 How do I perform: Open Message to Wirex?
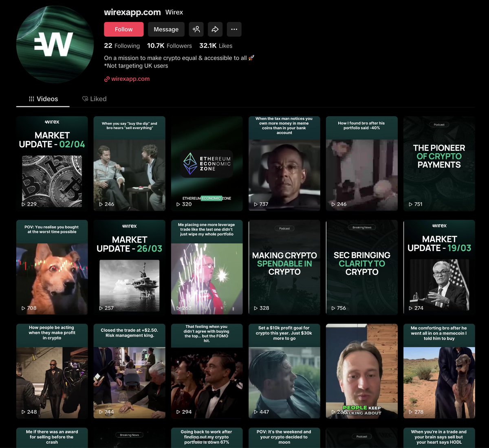click(x=166, y=29)
